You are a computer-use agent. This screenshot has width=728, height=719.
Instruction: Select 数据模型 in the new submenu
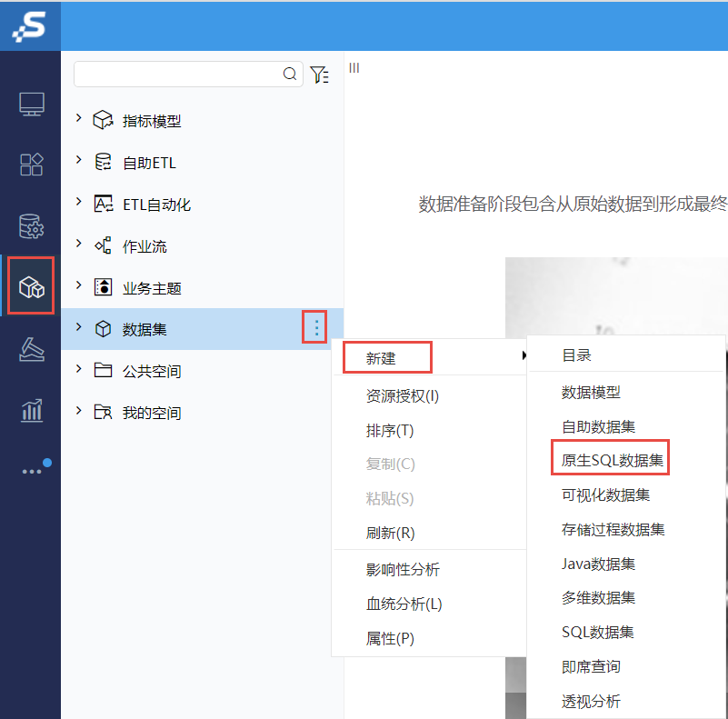591,393
